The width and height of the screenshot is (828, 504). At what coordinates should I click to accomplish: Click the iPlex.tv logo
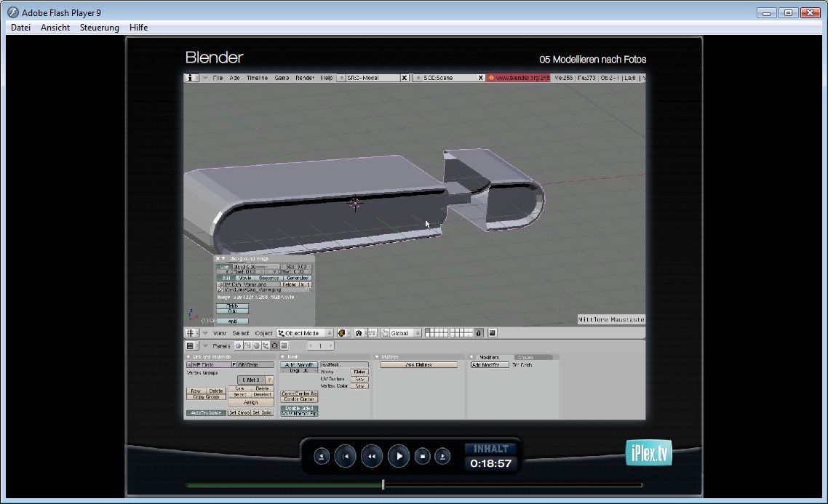coord(648,453)
